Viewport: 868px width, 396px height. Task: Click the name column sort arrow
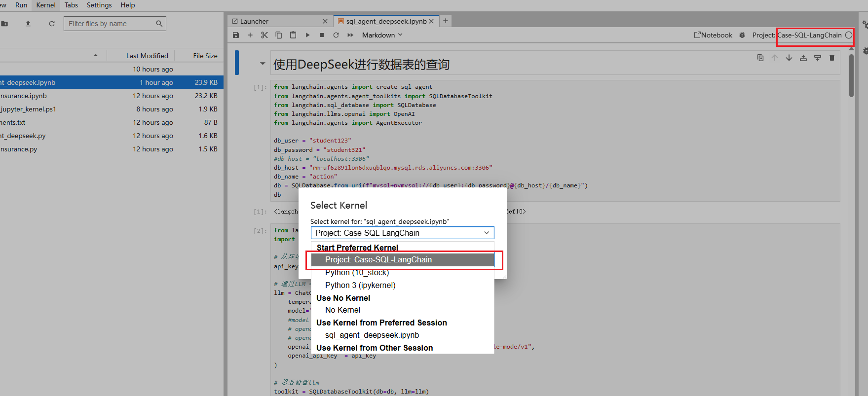96,56
